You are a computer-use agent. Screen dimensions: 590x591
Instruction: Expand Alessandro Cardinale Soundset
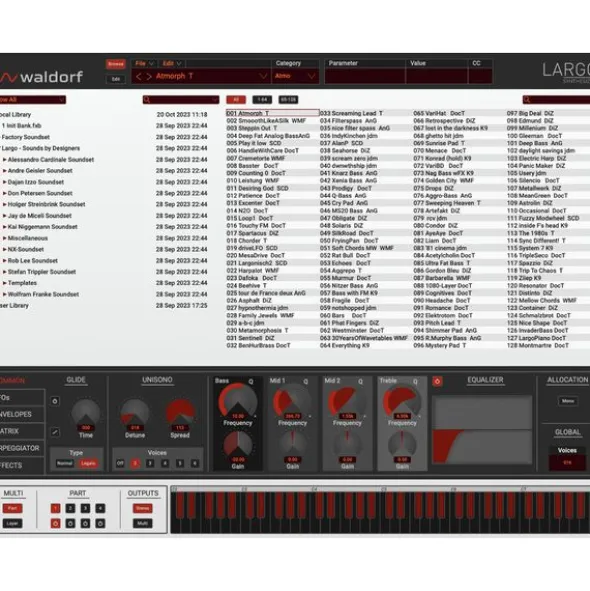coord(5,160)
